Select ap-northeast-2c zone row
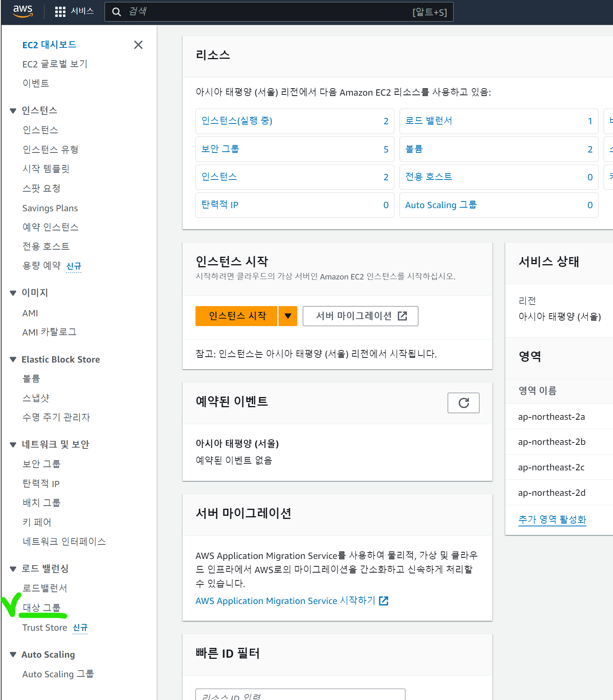This screenshot has height=700, width=613. pyautogui.click(x=559, y=467)
